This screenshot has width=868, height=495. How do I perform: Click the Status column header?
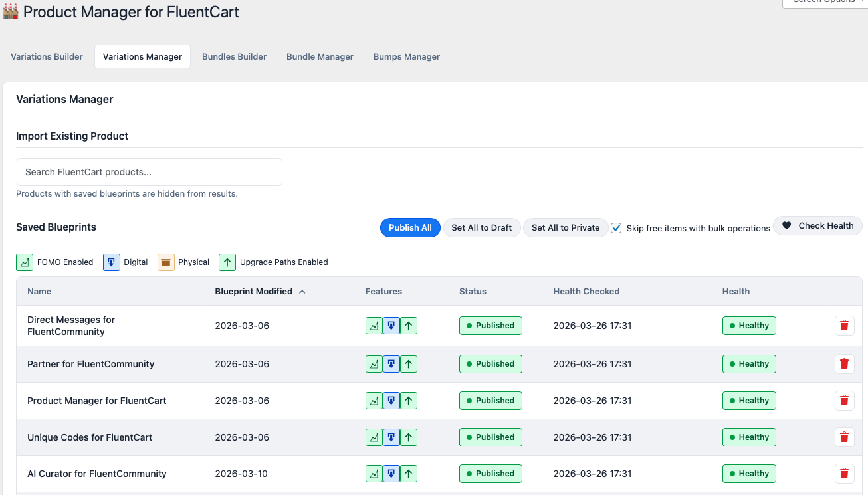pyautogui.click(x=473, y=292)
